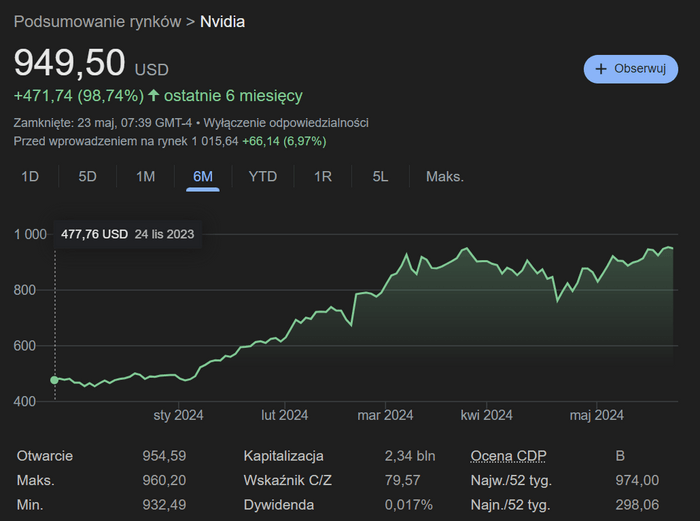Click the green chart start point marker

tap(54, 380)
